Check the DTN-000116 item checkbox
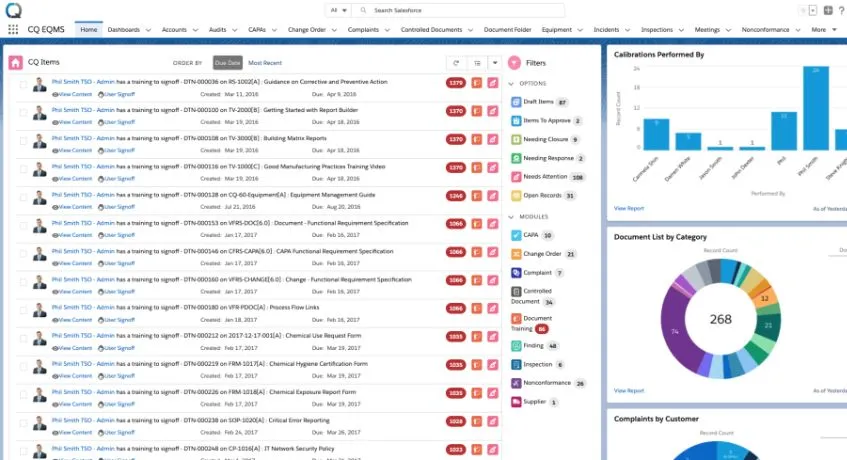The width and height of the screenshot is (847, 460). 23,169
